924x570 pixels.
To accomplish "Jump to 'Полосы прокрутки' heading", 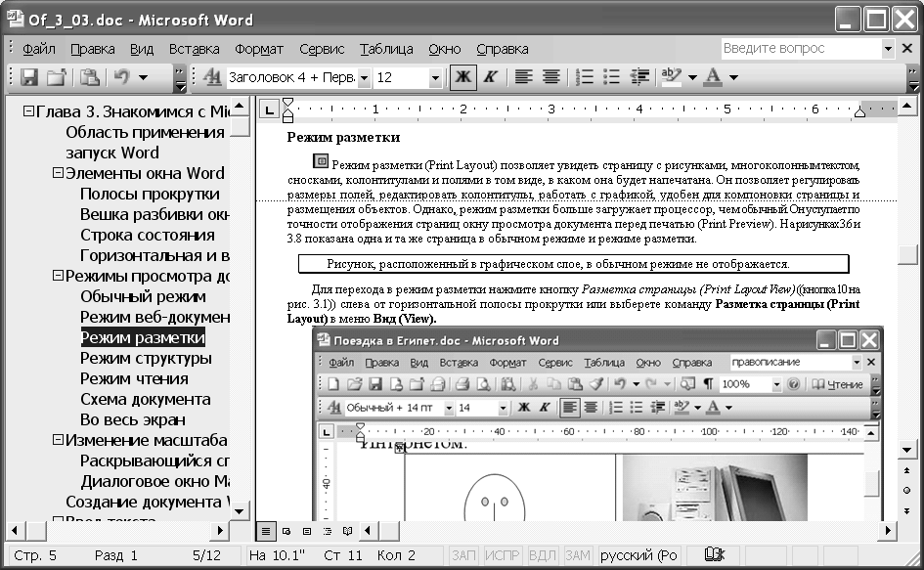I will coord(150,194).
